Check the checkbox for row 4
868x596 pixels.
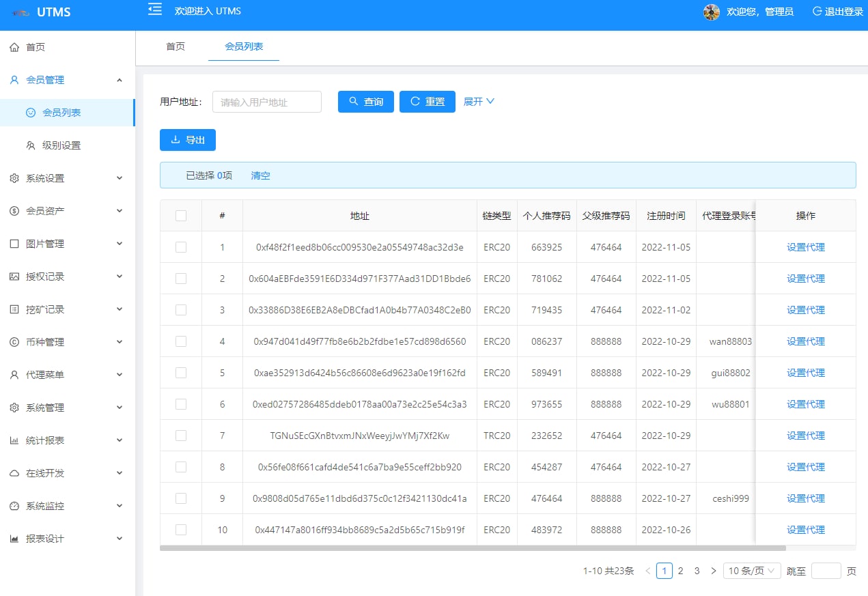[181, 341]
